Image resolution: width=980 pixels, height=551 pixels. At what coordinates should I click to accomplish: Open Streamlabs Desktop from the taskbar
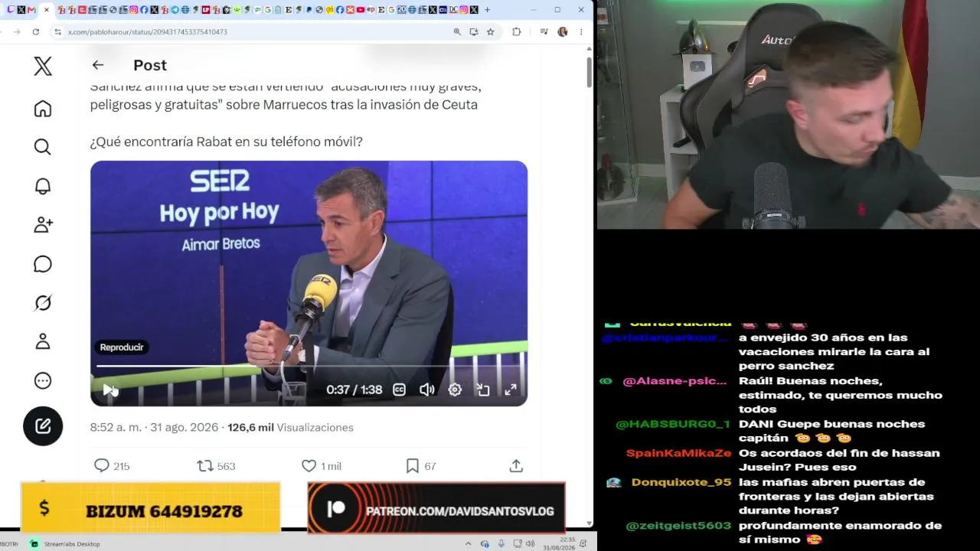(x=65, y=543)
